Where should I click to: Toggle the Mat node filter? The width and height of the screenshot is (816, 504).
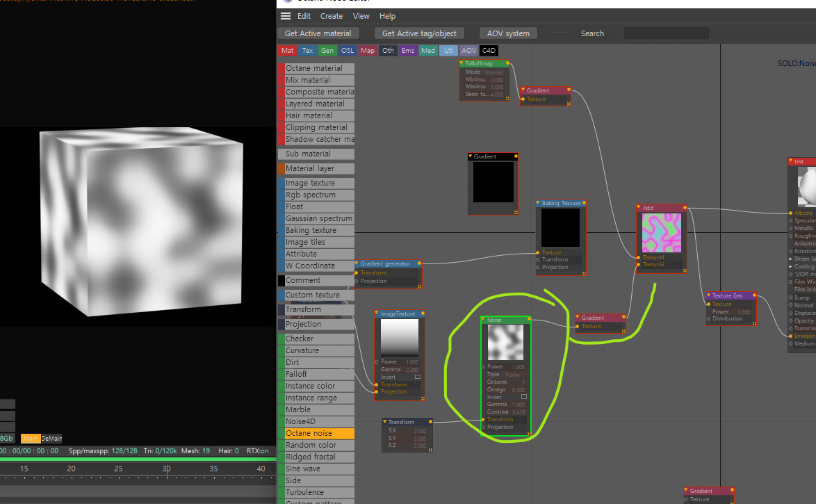pos(288,51)
